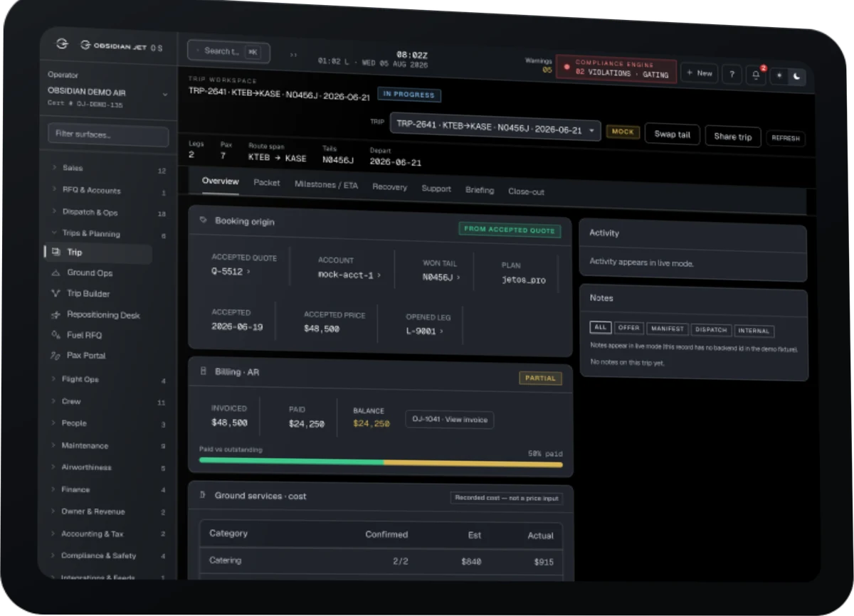Expand the RFQ & Accounts group
This screenshot has height=616, width=854.
pos(108,191)
